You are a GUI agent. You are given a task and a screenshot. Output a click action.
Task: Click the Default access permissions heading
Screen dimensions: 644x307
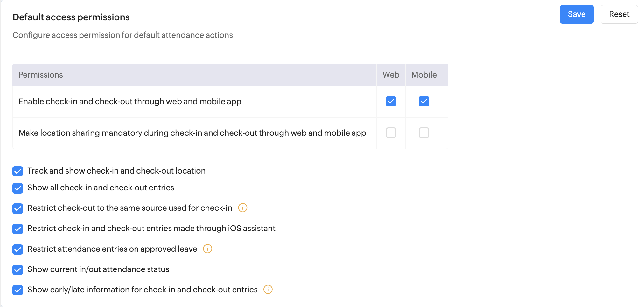click(71, 17)
